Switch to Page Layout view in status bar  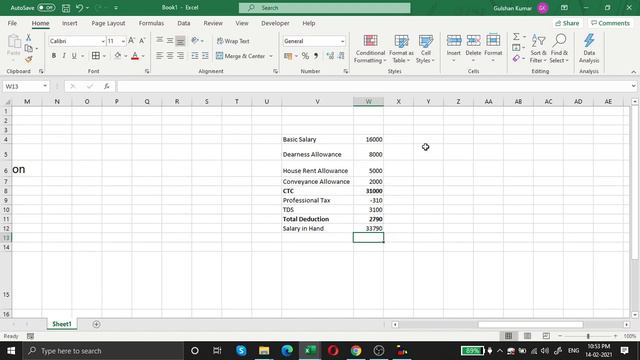coord(527,336)
